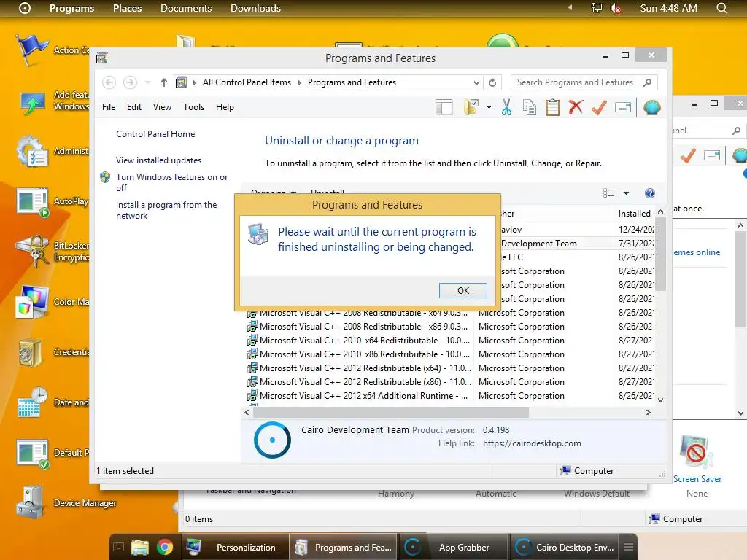The image size is (747, 560).
Task: Expand the address bar history dropdown
Action: pyautogui.click(x=476, y=82)
